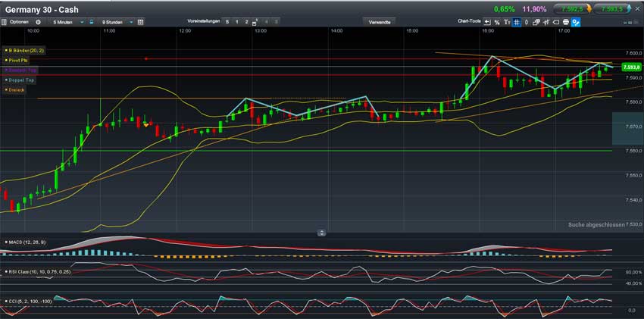Click the back-arrow chart tool icon
This screenshot has width=644, height=319.
click(487, 22)
